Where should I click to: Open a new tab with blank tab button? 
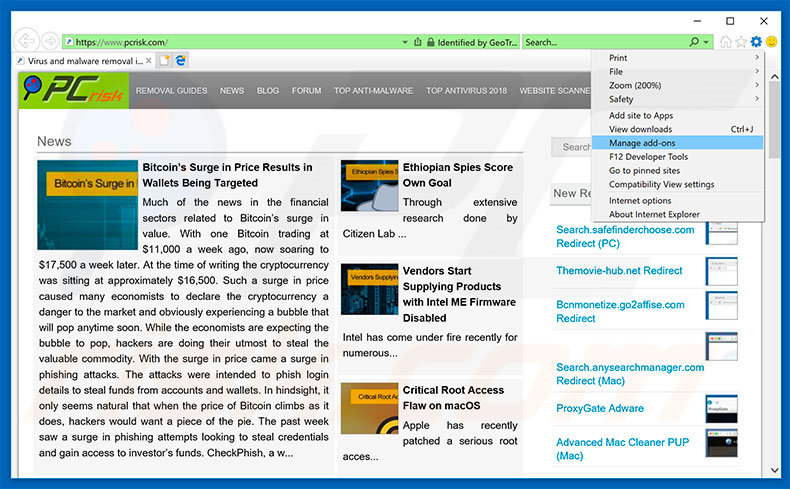pyautogui.click(x=164, y=61)
